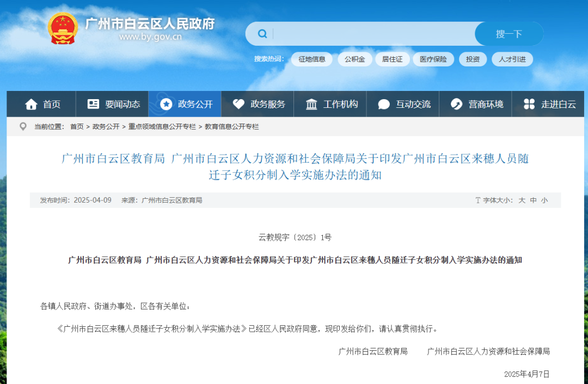Screen dimensions: 588x384
Task: Click the building icon beside 工作机构
Action: (x=311, y=104)
